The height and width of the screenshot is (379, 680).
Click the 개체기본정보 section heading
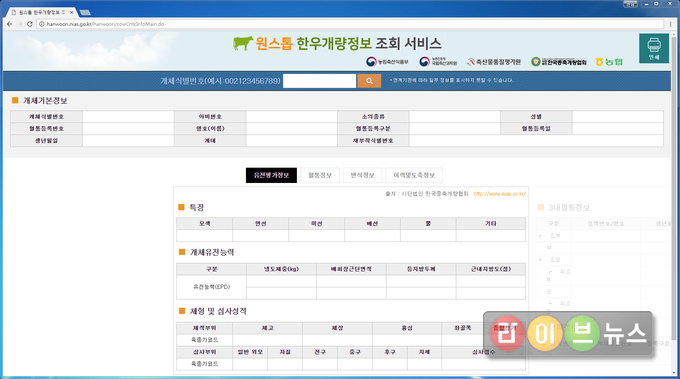tap(45, 101)
